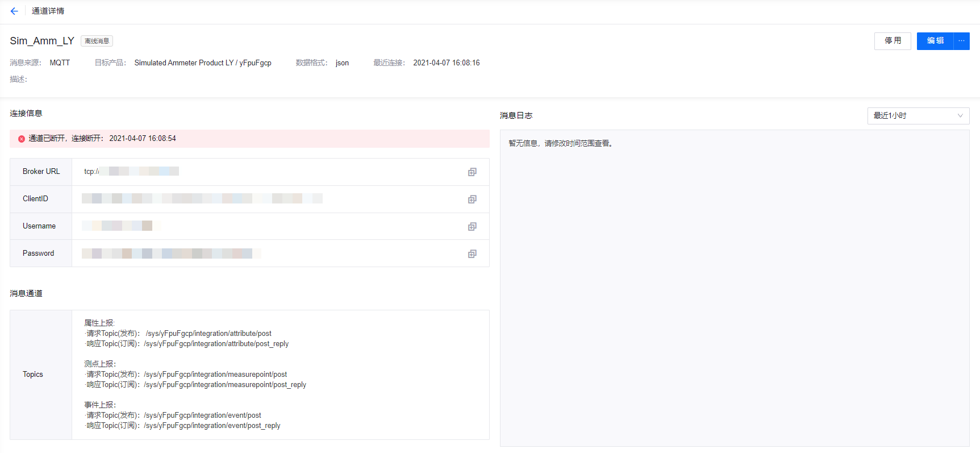980x453 pixels.
Task: Select the channel name Sim_Amm_LY
Action: (42, 41)
